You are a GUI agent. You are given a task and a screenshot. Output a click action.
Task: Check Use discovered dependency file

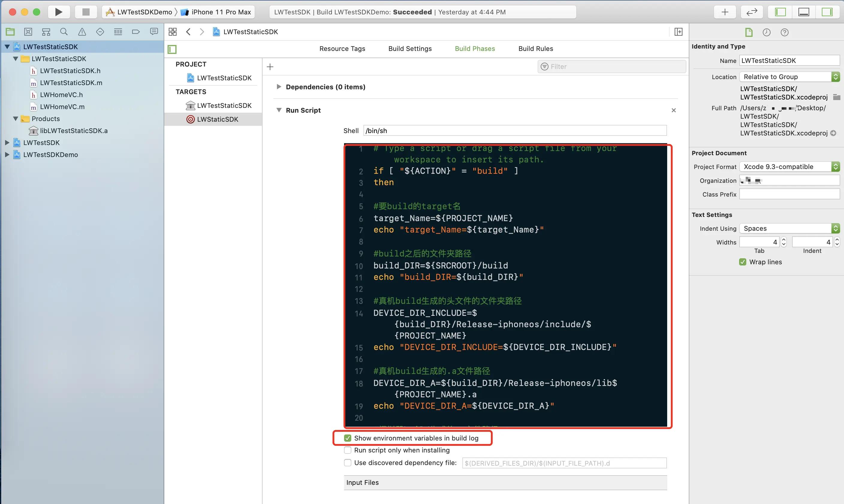(347, 463)
